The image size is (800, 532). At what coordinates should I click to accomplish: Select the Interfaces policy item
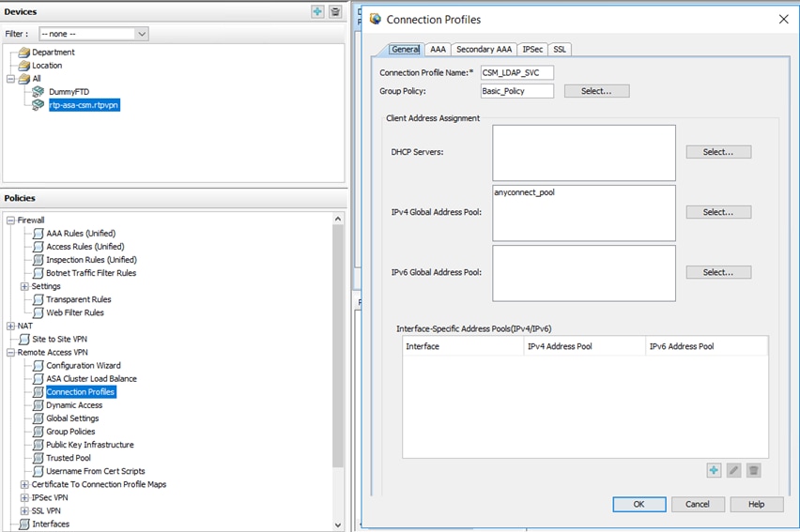(x=51, y=524)
